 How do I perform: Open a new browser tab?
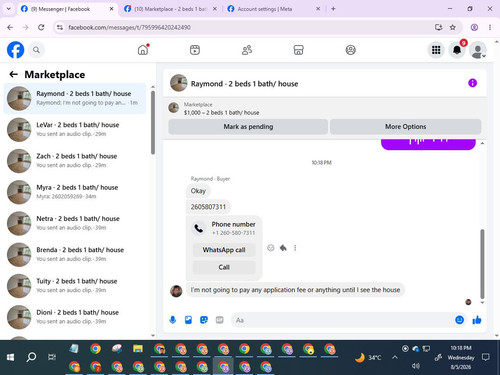pos(333,9)
